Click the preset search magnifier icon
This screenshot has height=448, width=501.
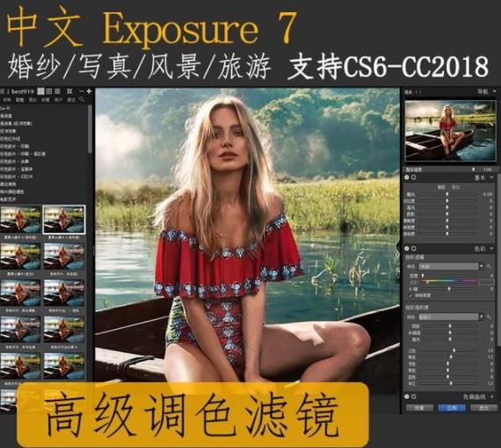click(82, 99)
